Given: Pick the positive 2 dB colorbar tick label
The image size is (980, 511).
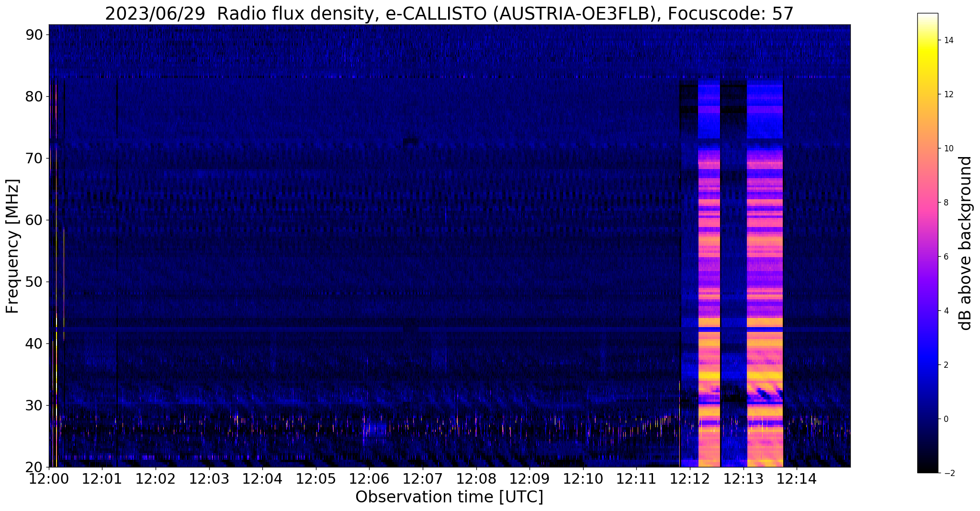Looking at the screenshot, I should pyautogui.click(x=945, y=365).
